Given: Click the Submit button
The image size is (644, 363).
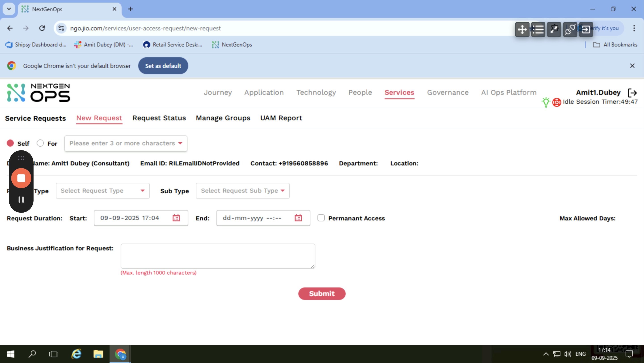Looking at the screenshot, I should pyautogui.click(x=322, y=293).
